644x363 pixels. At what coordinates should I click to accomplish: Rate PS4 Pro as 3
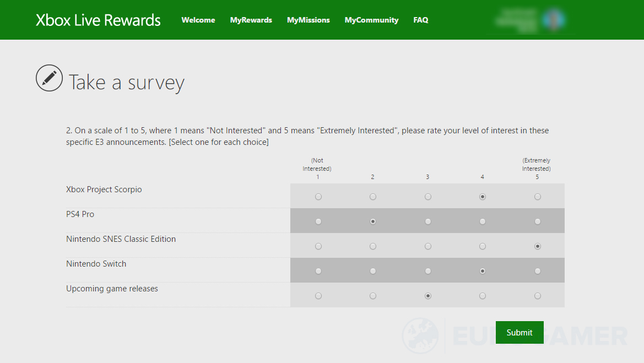[428, 221]
